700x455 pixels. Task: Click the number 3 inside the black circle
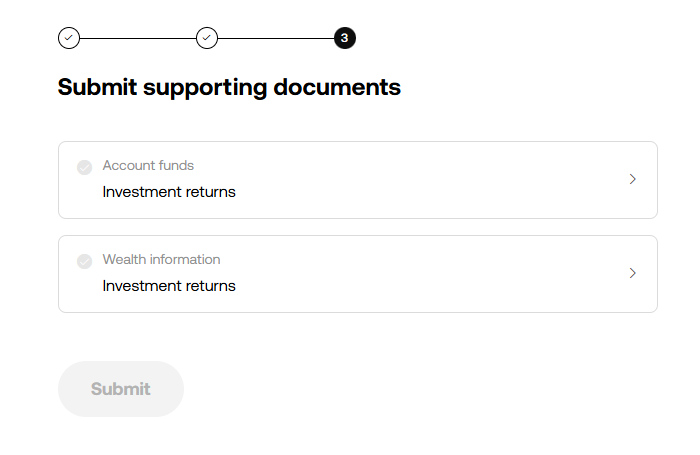click(345, 38)
